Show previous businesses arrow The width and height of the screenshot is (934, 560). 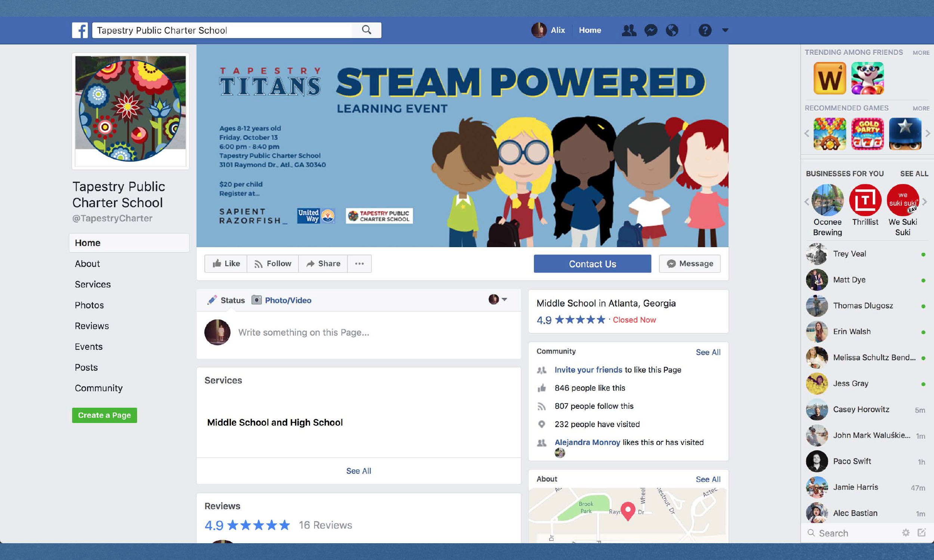807,202
